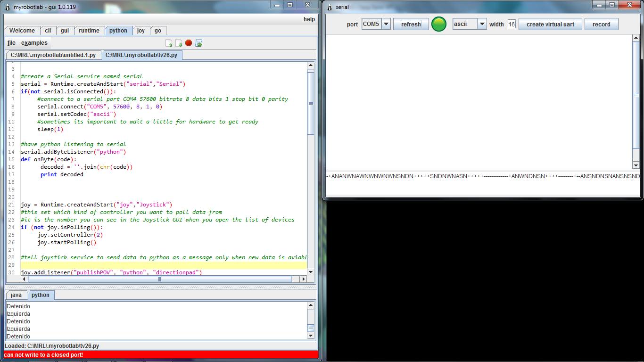Click the console output scroll up arrow
644x362 pixels.
[x=311, y=305]
